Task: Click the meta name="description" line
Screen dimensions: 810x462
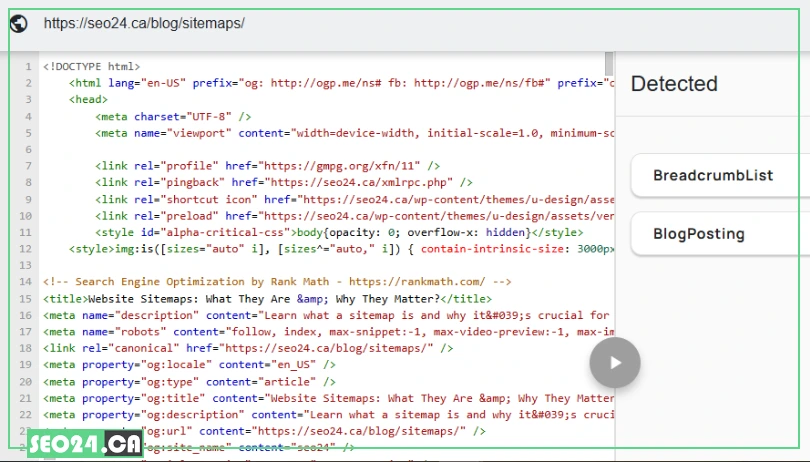Action: [x=326, y=315]
